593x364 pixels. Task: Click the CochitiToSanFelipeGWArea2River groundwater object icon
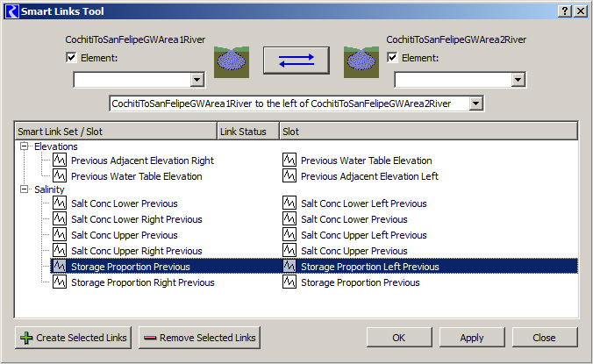pos(361,62)
